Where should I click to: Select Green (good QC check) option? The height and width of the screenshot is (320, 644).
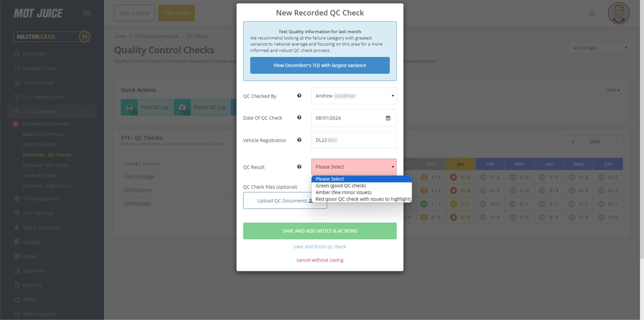pyautogui.click(x=361, y=186)
